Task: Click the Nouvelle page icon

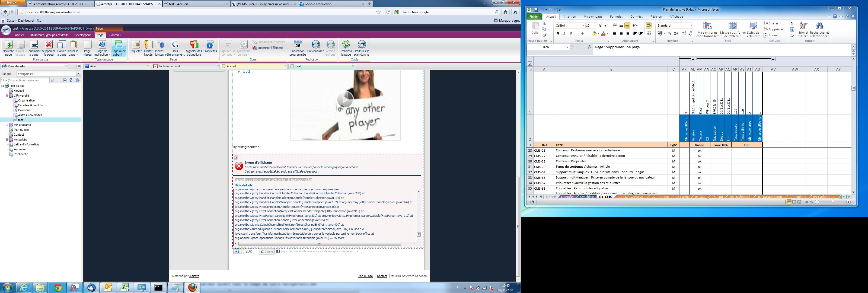Action: tap(9, 44)
